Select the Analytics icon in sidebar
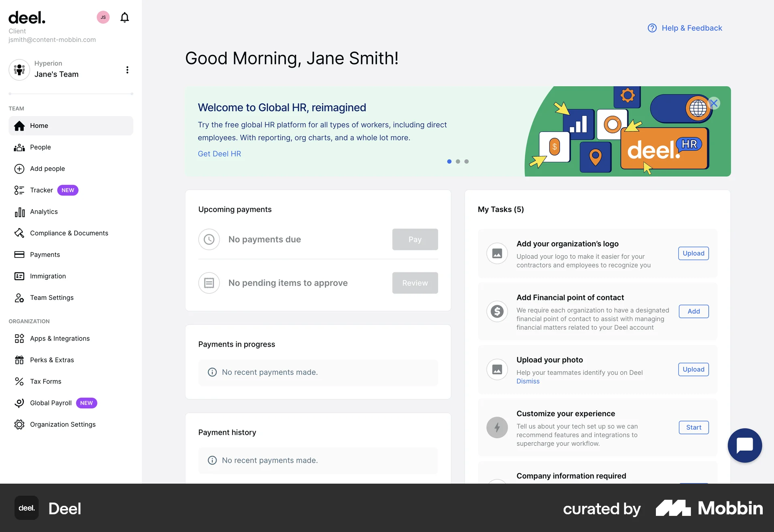The height and width of the screenshot is (532, 774). (19, 212)
